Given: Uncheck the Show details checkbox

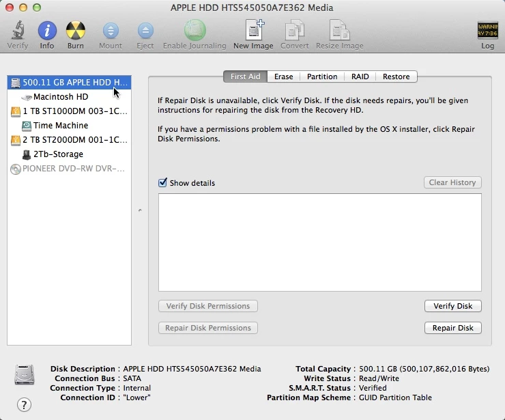Looking at the screenshot, I should click(x=162, y=182).
